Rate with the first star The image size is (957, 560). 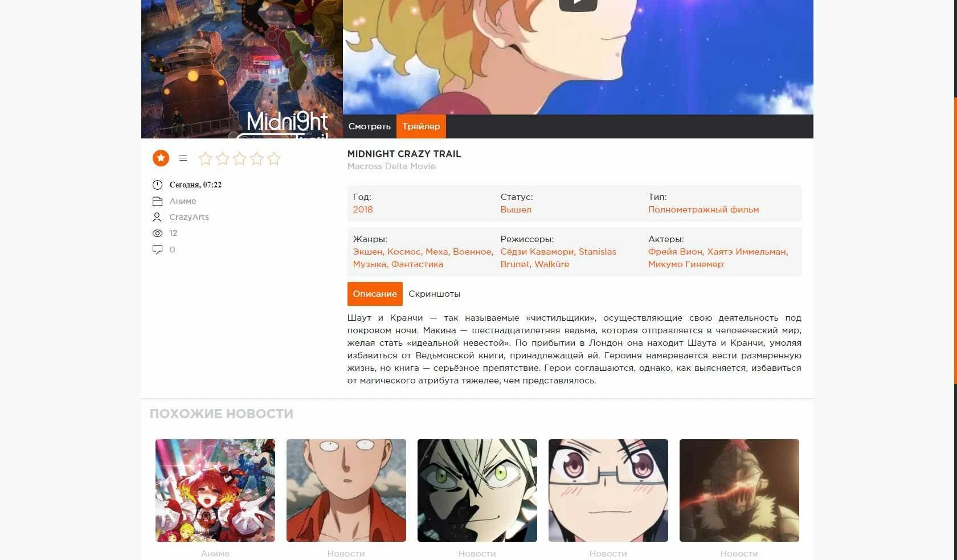click(x=205, y=158)
